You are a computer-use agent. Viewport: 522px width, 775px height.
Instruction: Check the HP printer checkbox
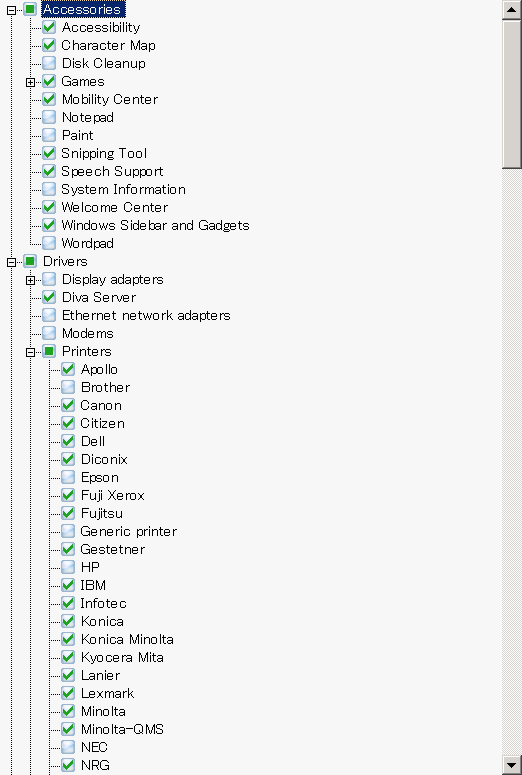[68, 567]
